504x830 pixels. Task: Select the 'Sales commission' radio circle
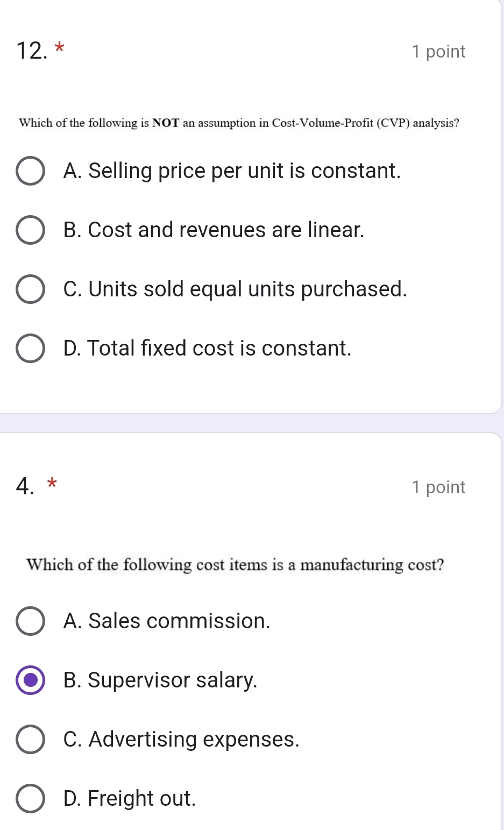(30, 621)
